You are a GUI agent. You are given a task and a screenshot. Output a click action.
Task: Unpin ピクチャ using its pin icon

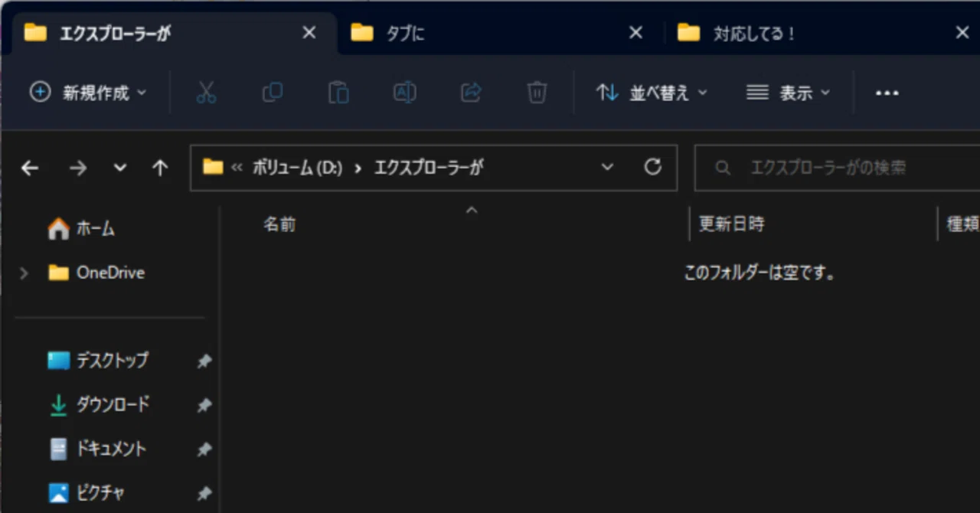[204, 494]
